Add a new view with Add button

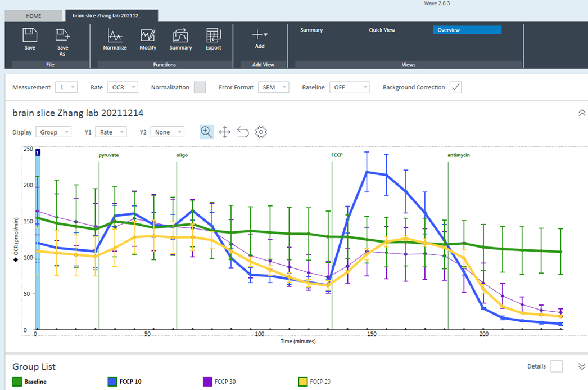[260, 38]
